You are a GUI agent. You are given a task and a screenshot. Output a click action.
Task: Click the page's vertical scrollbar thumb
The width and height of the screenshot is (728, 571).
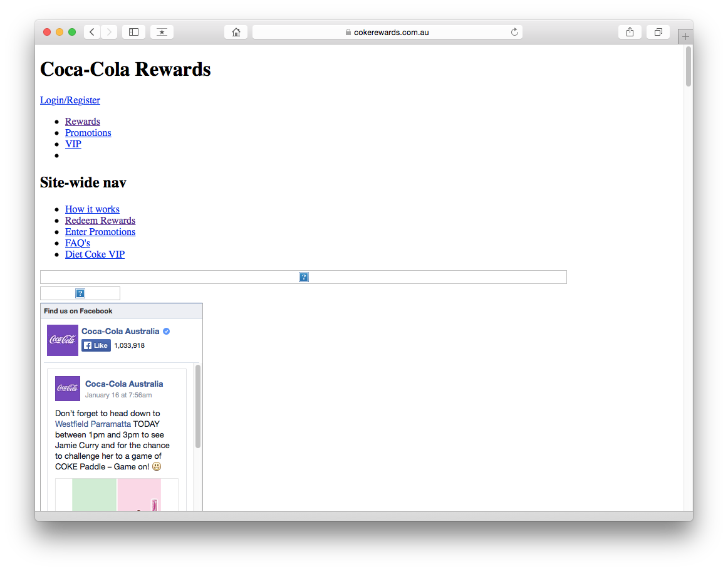pyautogui.click(x=688, y=66)
